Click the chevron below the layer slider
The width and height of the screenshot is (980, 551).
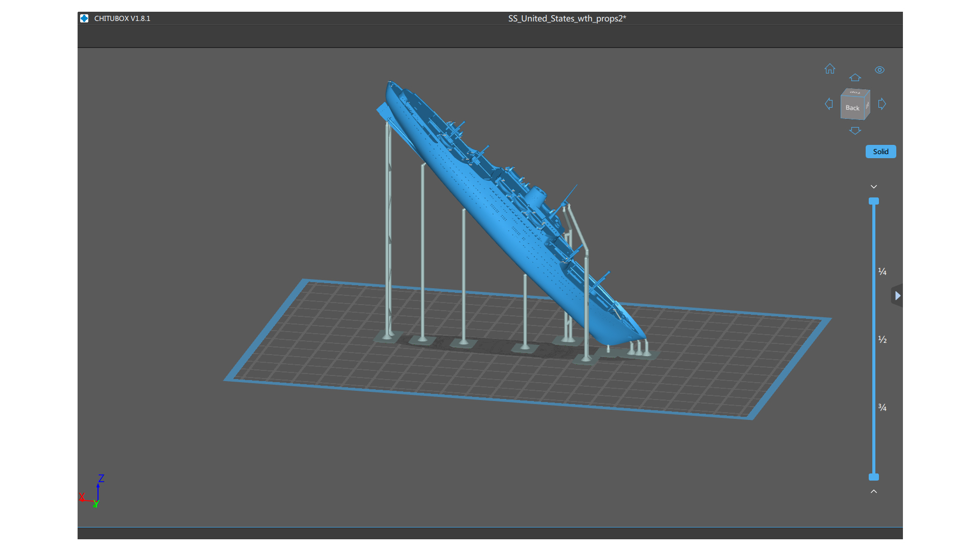[x=874, y=491]
